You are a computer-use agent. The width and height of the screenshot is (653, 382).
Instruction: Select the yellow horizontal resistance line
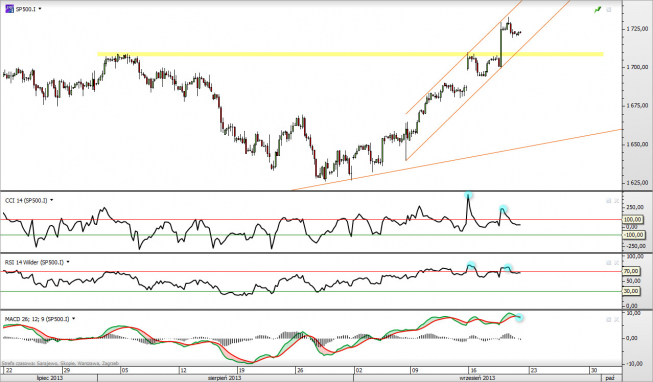[x=350, y=54]
